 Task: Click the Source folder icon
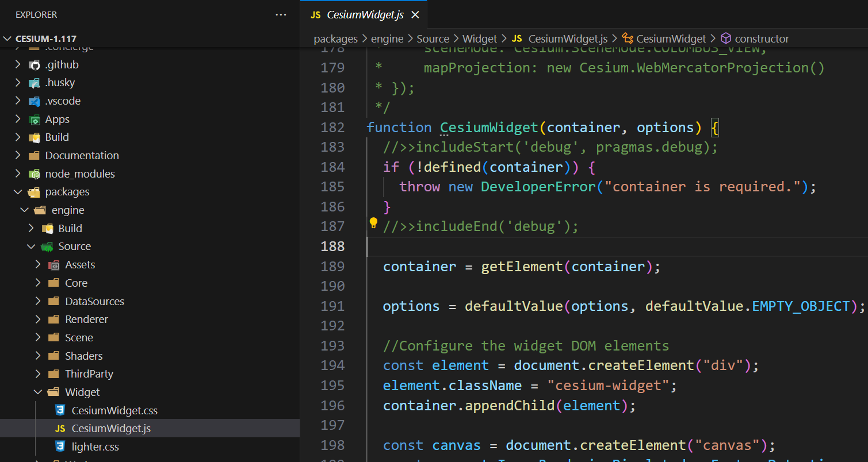pos(47,247)
